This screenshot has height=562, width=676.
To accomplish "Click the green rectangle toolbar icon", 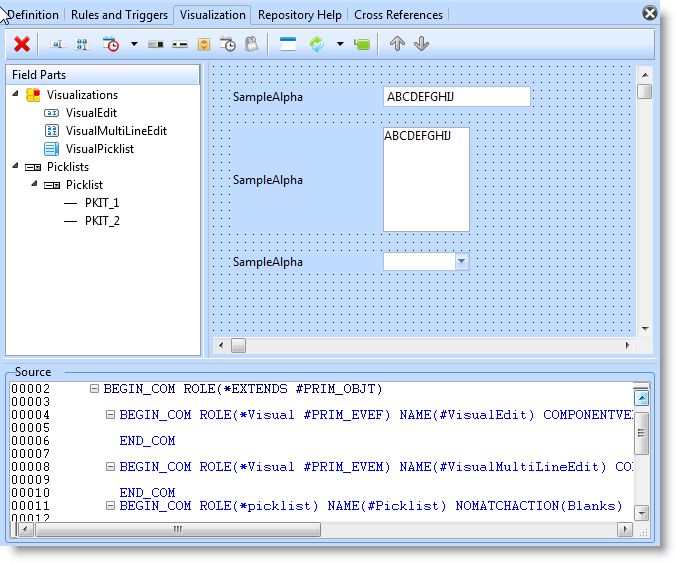I will [362, 44].
